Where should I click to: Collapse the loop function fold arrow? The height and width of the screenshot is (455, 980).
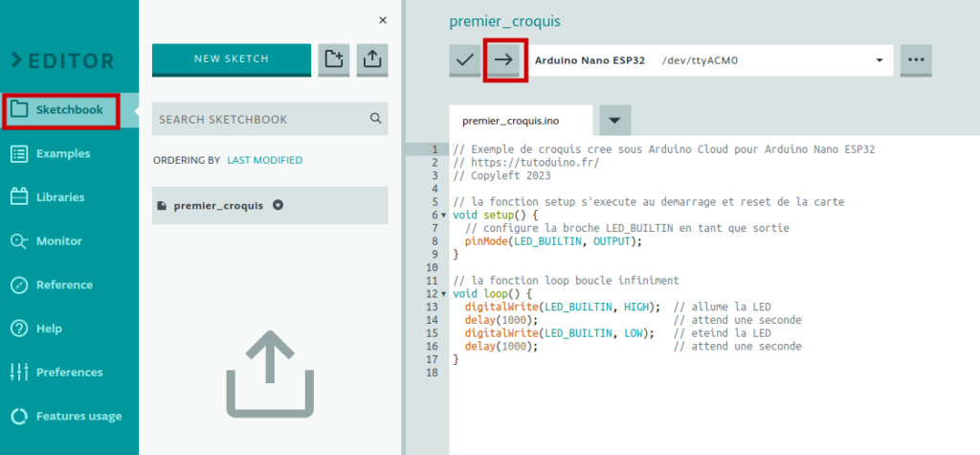444,294
